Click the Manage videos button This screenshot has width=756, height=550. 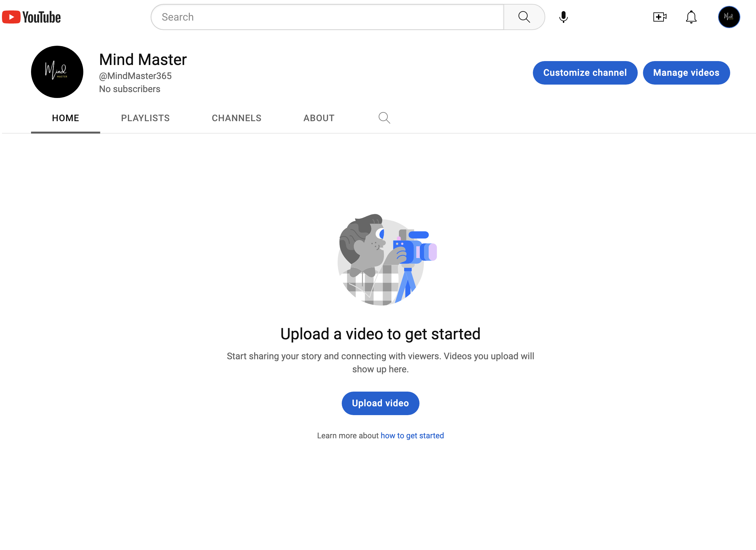point(686,73)
